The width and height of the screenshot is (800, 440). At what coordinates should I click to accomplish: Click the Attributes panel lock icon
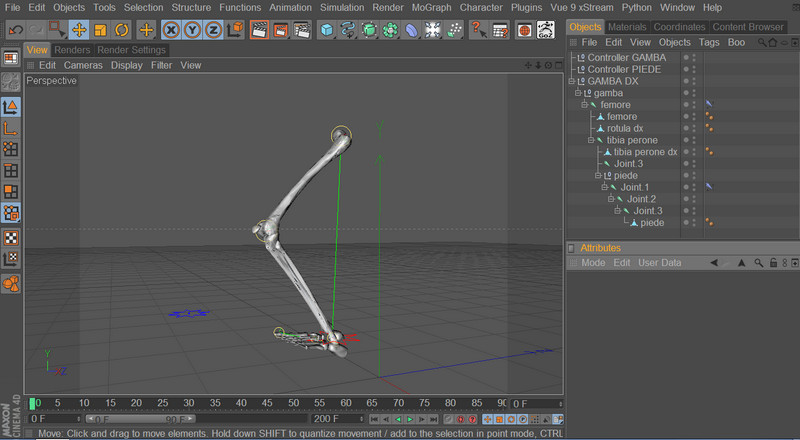(x=773, y=263)
